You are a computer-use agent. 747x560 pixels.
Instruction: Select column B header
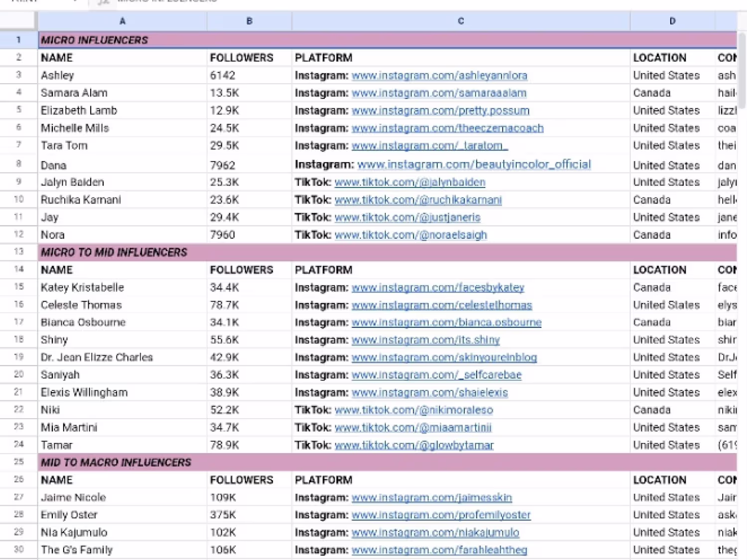click(x=249, y=21)
